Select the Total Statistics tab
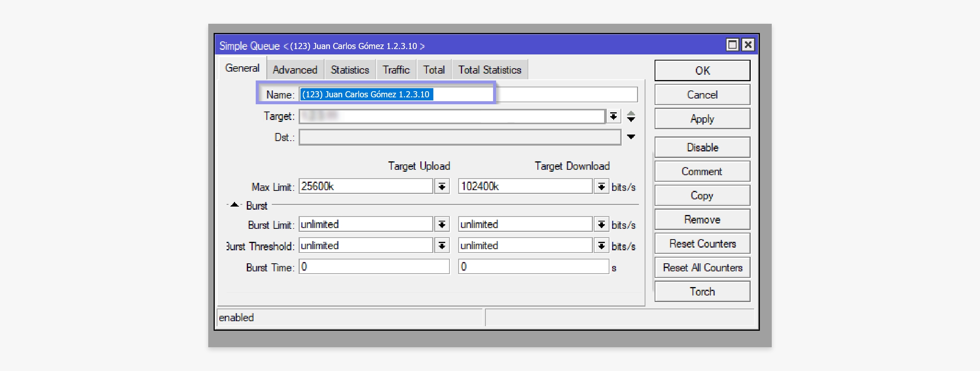This screenshot has height=371, width=980. [x=490, y=70]
